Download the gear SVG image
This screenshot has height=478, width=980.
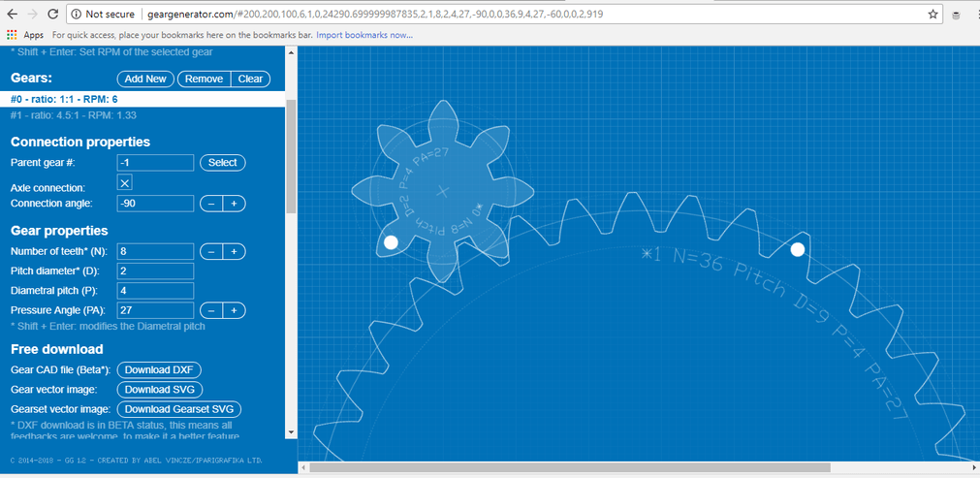(x=160, y=389)
